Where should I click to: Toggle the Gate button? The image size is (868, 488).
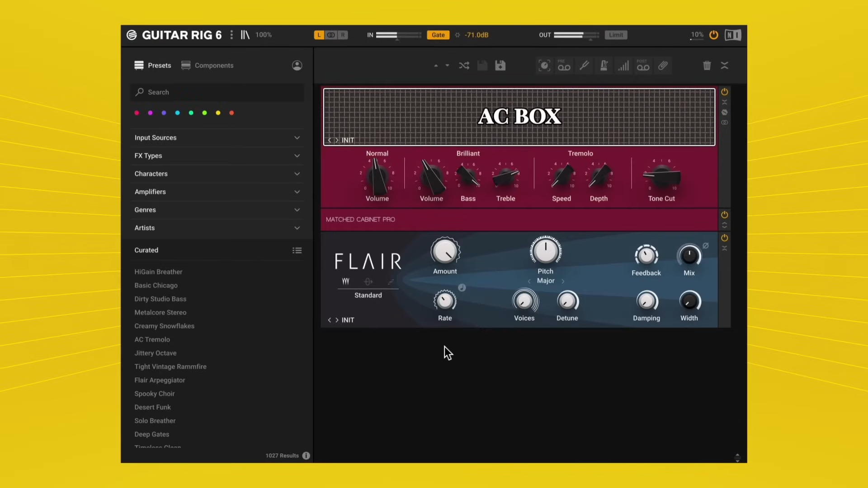(x=438, y=35)
